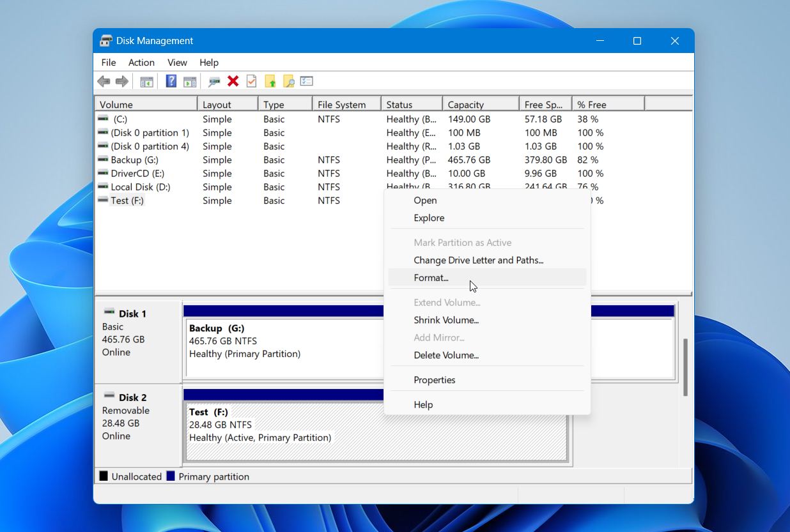Select the Disk 1 Basic disk label

(x=138, y=342)
